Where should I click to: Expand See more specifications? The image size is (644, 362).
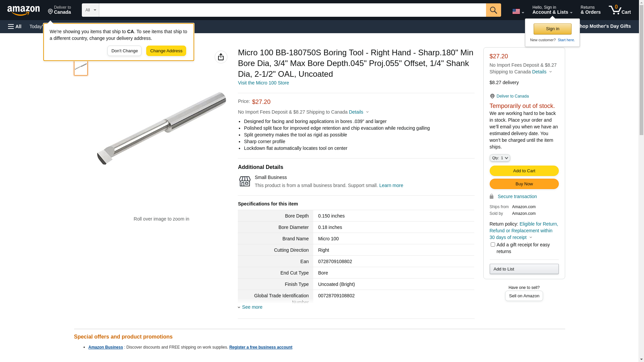252,307
